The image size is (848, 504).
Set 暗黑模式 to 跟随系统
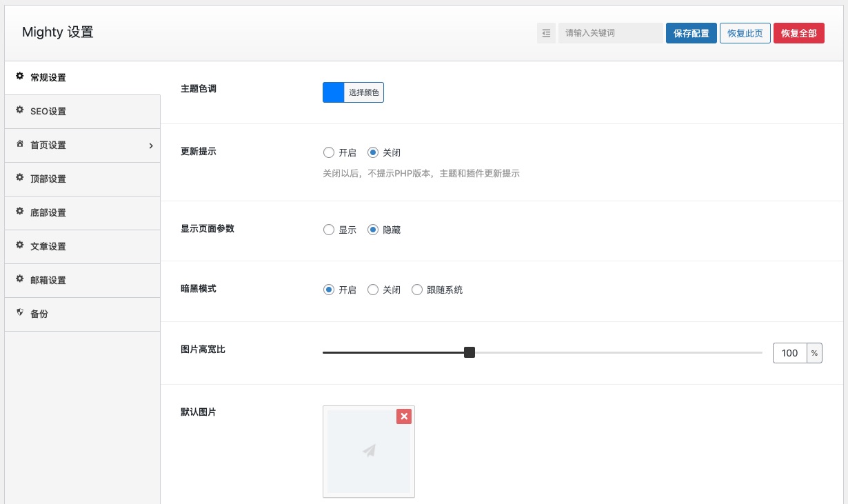tap(417, 290)
